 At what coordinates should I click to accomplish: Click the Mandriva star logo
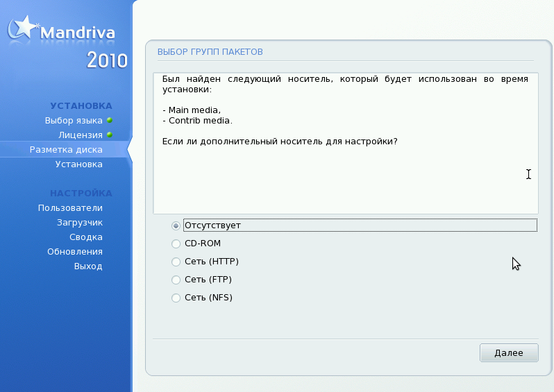(22, 28)
